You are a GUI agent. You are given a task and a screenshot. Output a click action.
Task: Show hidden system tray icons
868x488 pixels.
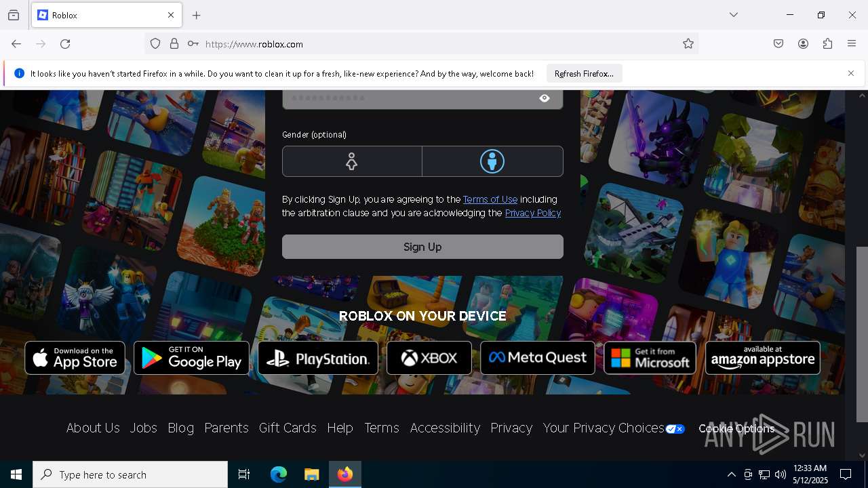(x=731, y=474)
